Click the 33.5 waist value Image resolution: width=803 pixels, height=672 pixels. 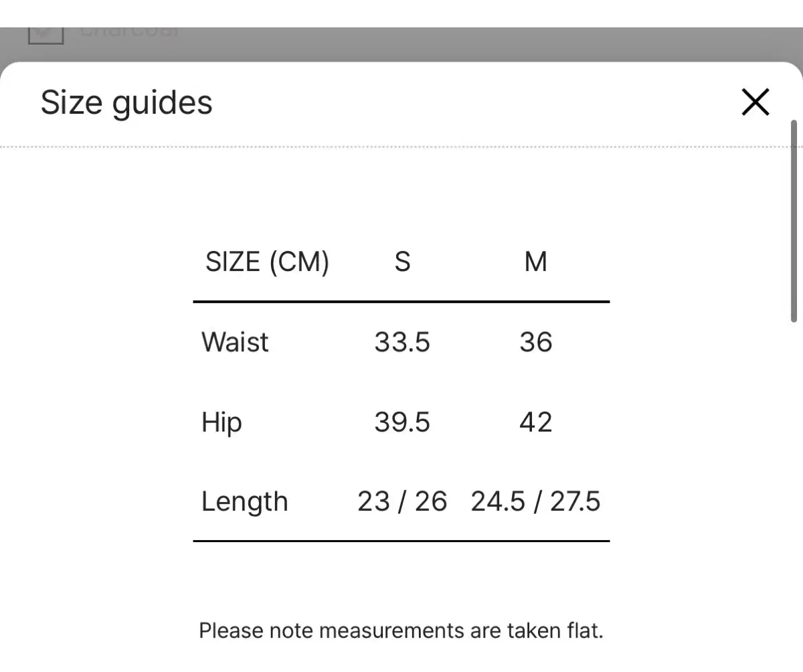tap(402, 342)
